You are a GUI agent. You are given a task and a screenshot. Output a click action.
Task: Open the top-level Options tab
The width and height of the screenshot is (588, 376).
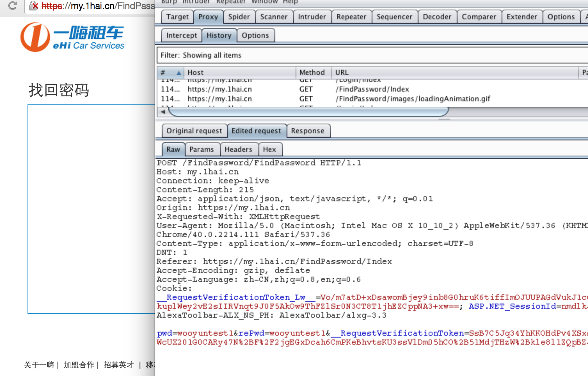tap(561, 17)
